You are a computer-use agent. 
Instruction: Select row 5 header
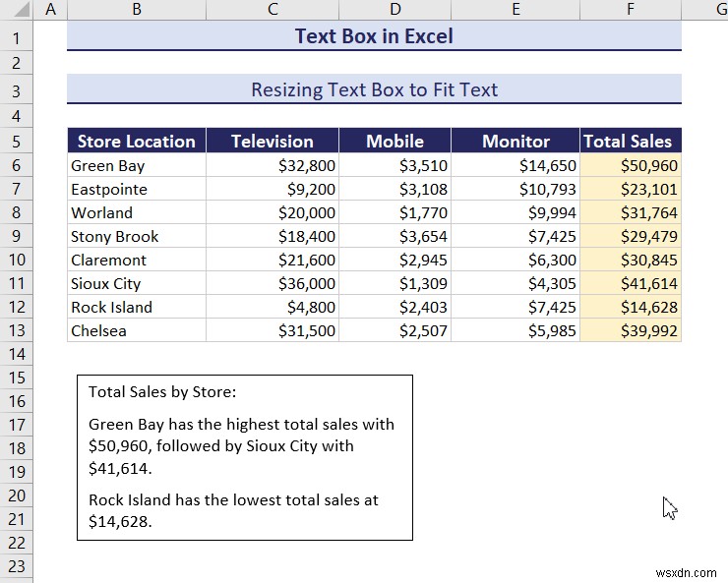click(17, 141)
